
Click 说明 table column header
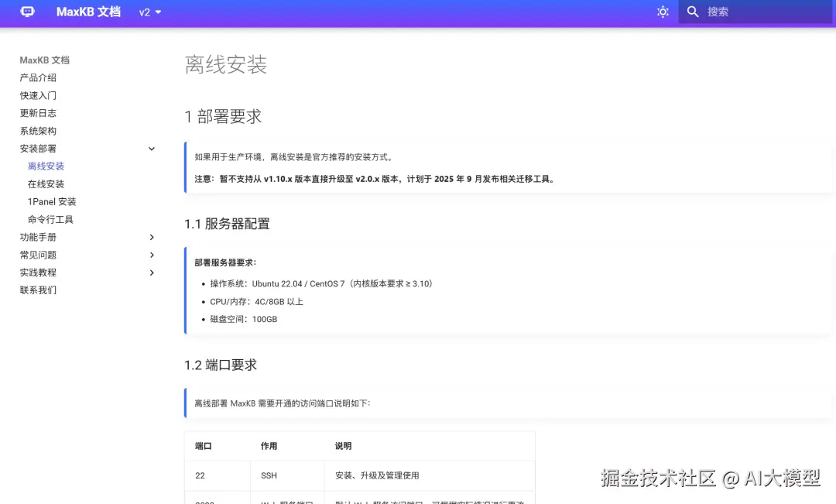pos(344,446)
